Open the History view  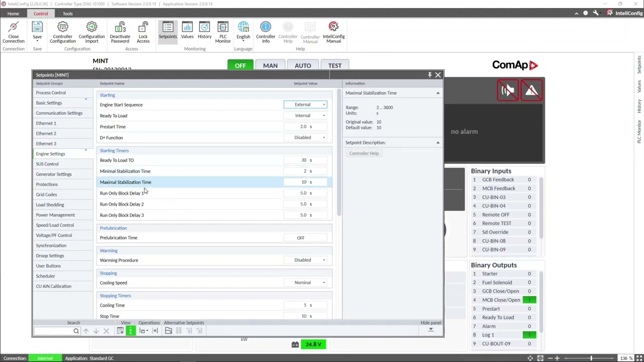tap(204, 30)
